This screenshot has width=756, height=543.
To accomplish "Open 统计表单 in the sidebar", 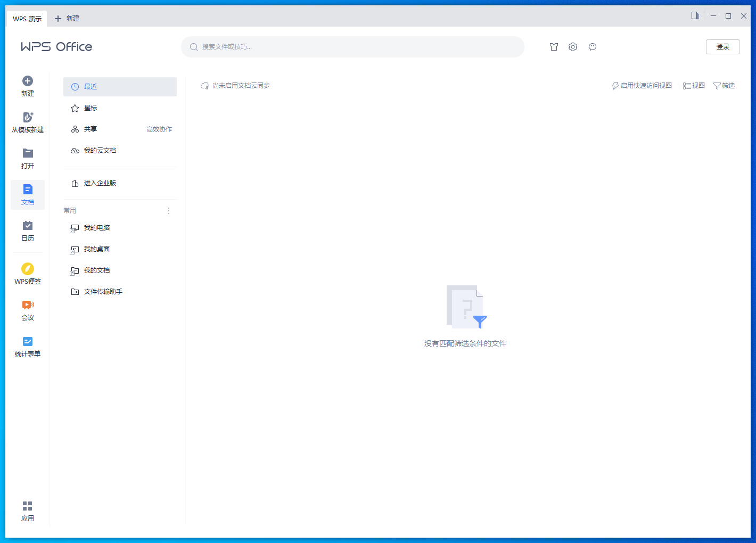I will click(28, 347).
